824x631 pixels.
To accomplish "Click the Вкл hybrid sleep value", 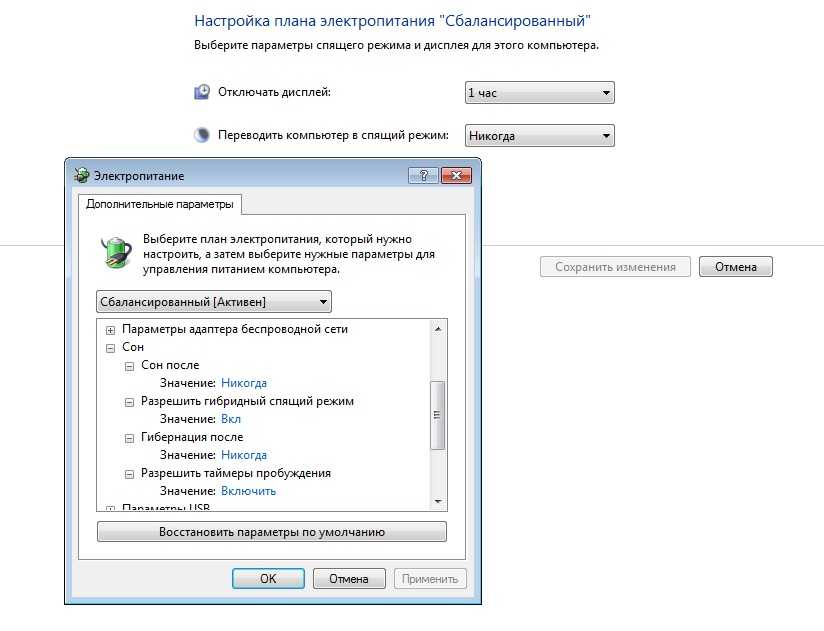I will [x=231, y=419].
